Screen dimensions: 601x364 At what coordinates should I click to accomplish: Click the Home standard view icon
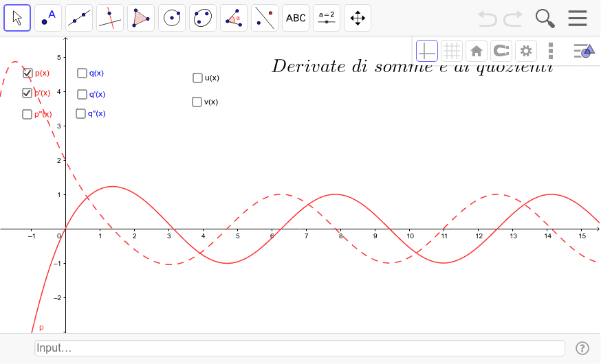477,51
